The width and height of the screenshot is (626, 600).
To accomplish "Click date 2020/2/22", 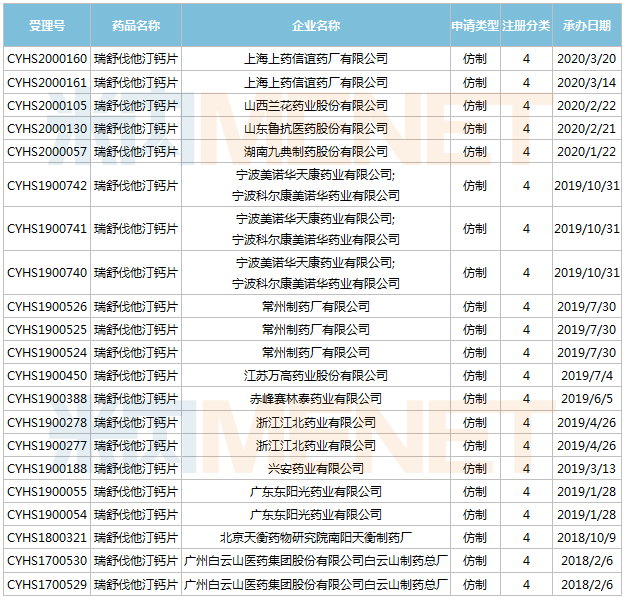I will pos(587,105).
